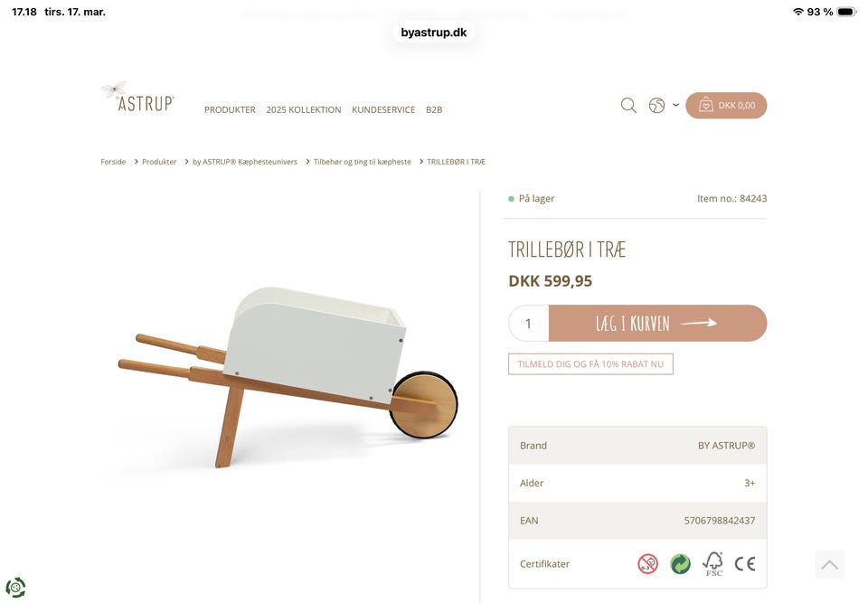Open the KUNDESERVICE menu item
This screenshot has width=868, height=603.
click(x=383, y=109)
